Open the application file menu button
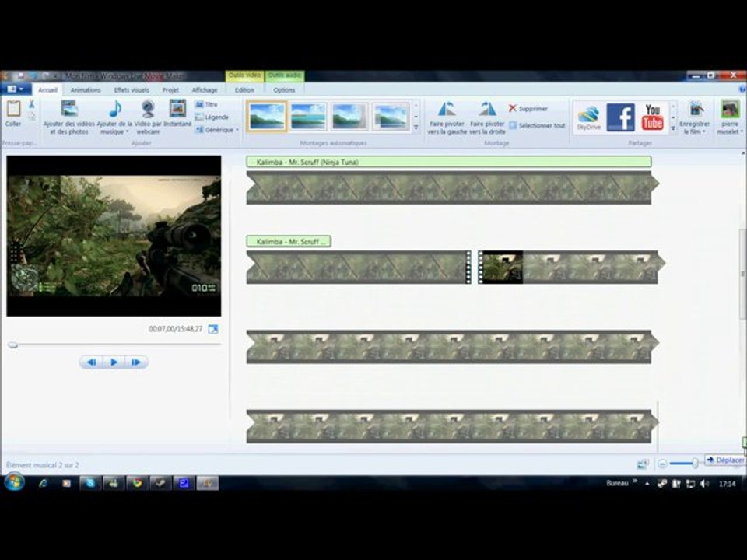The width and height of the screenshot is (747, 560). click(x=16, y=89)
